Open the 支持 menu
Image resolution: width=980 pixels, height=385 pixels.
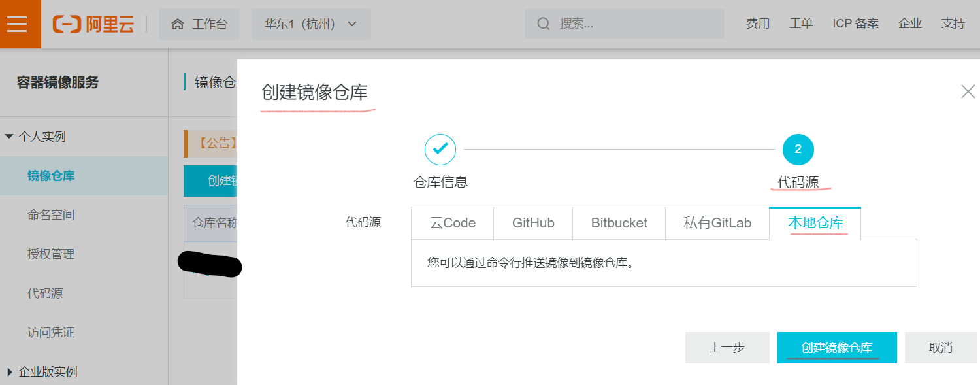coord(953,24)
